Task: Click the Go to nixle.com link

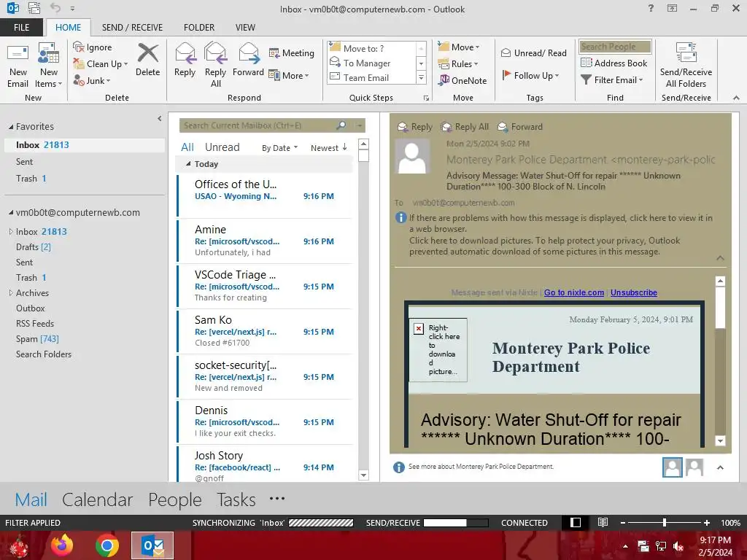Action: point(574,292)
